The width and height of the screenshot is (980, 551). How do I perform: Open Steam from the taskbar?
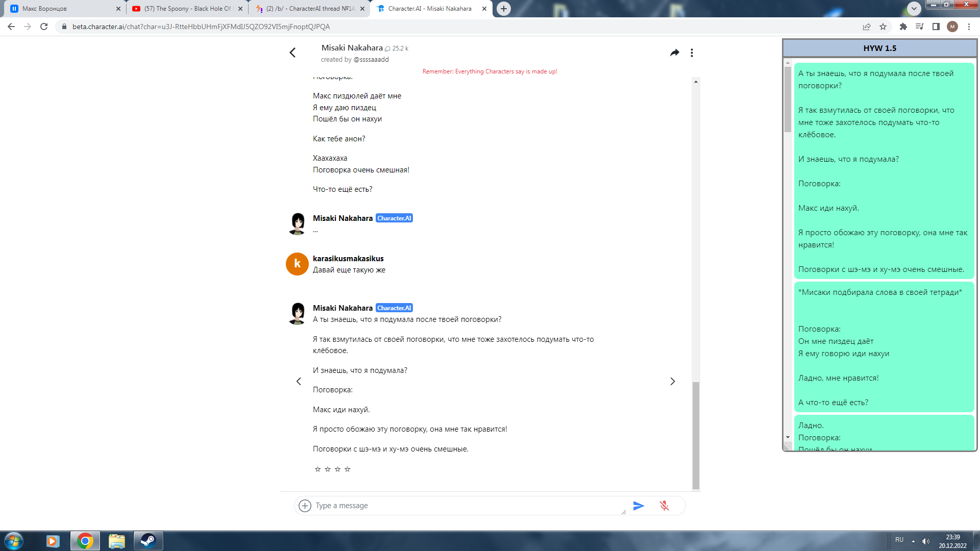pyautogui.click(x=148, y=541)
